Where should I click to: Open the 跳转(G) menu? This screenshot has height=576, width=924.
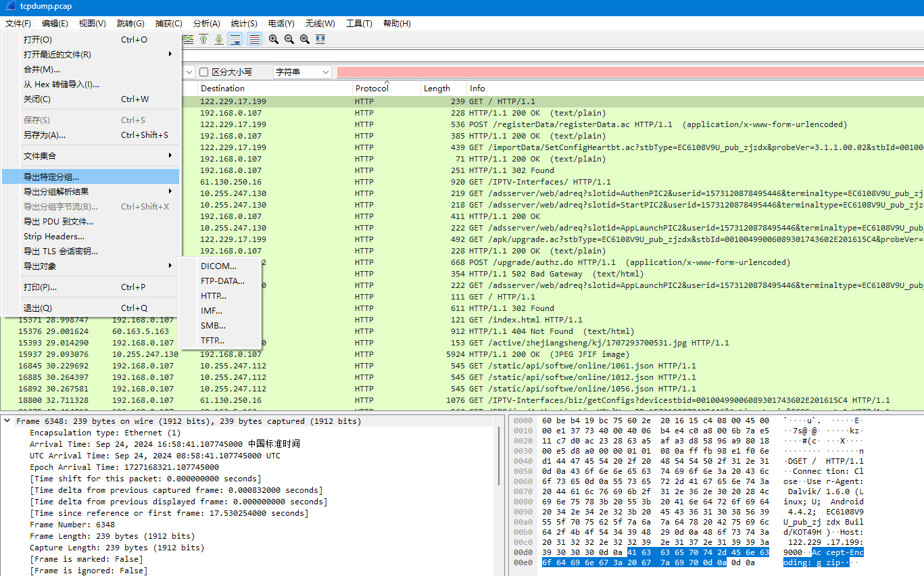pos(130,24)
